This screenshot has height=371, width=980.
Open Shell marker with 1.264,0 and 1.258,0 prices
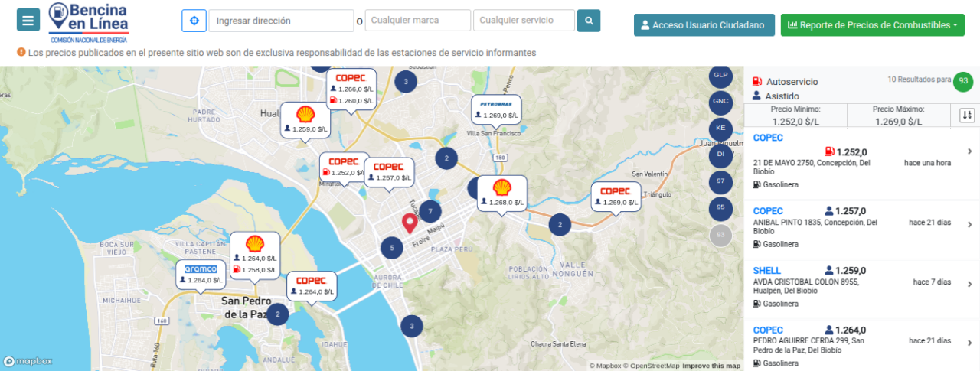[x=255, y=255]
